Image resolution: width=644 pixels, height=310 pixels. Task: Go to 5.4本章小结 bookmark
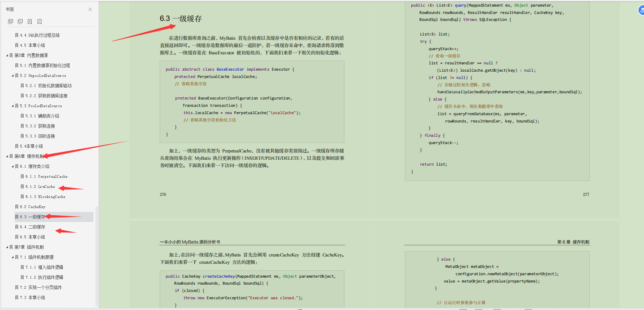[x=31, y=146]
